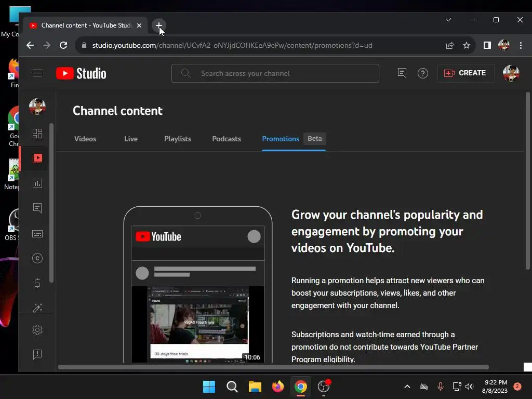
Task: Click Send feedback icon in sidebar
Action: point(37,354)
